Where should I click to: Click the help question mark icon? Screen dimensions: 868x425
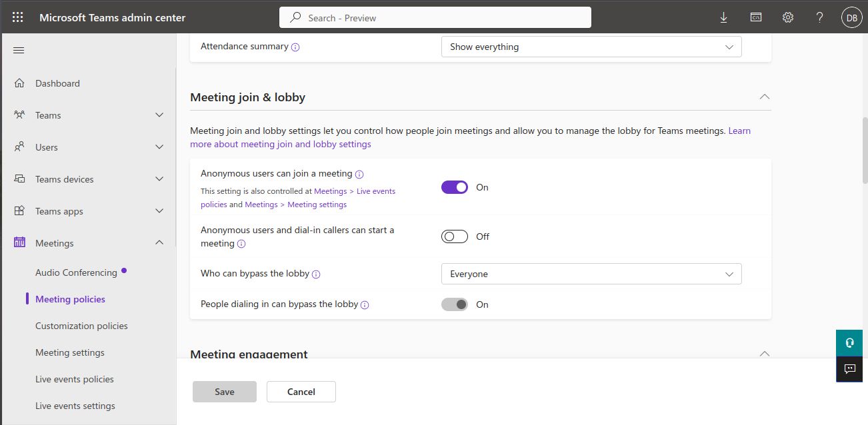pyautogui.click(x=820, y=17)
